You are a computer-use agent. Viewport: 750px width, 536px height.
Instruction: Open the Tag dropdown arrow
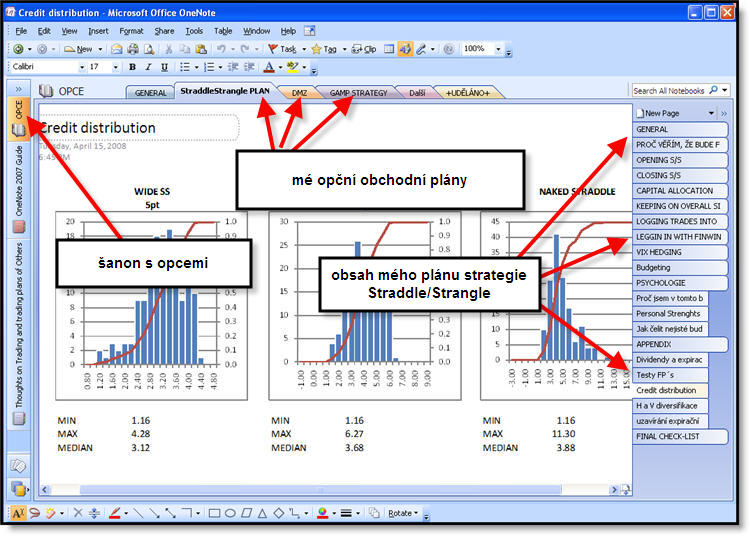[x=344, y=49]
